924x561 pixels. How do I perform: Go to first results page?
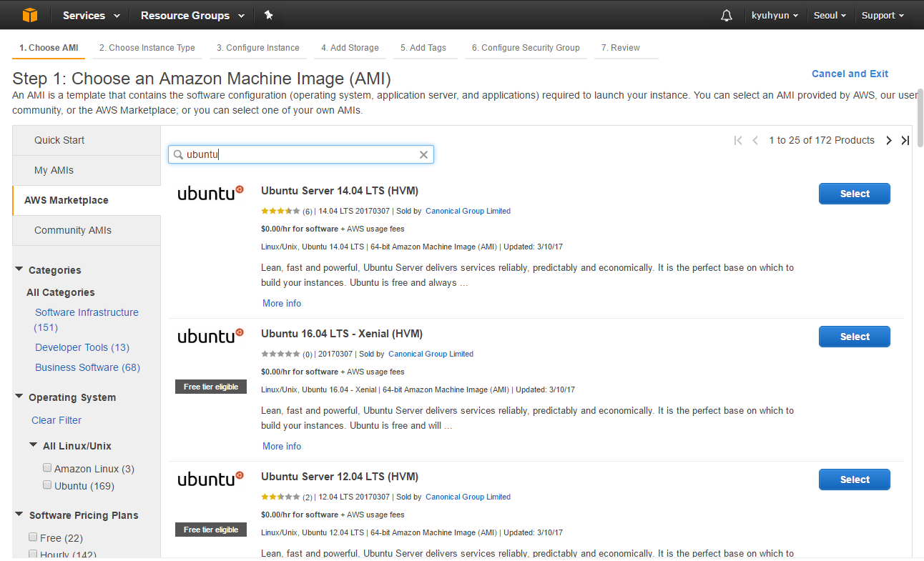738,140
